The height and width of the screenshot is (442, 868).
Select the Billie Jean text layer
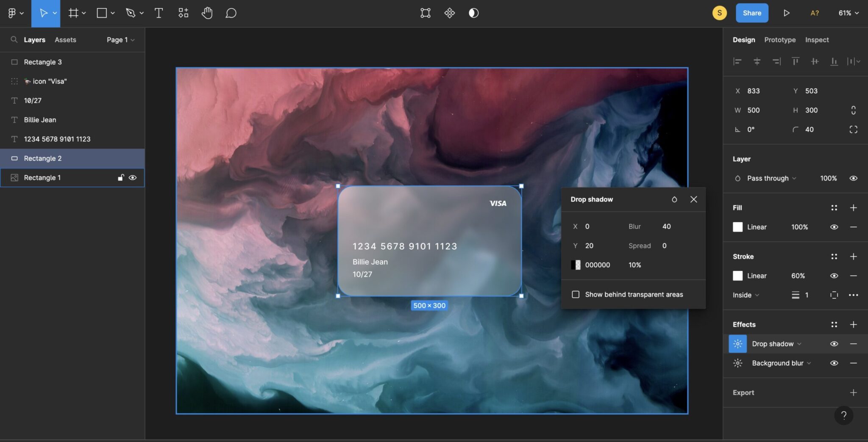40,120
